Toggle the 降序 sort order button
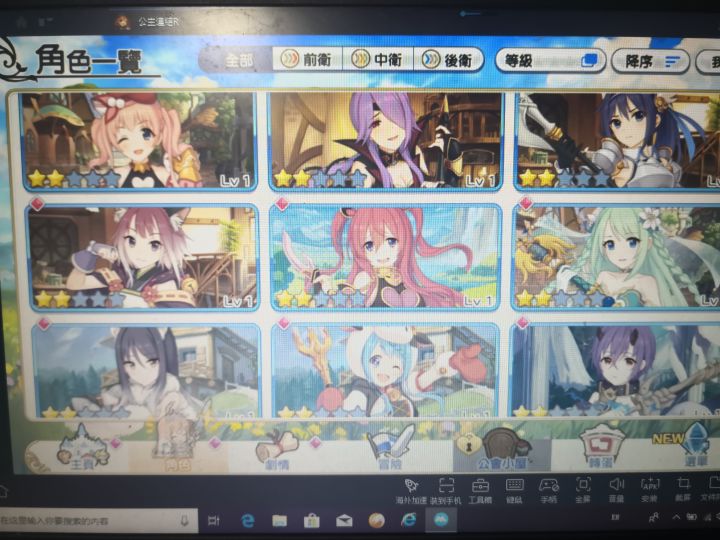Screen dimensions: 720x540 650,62
